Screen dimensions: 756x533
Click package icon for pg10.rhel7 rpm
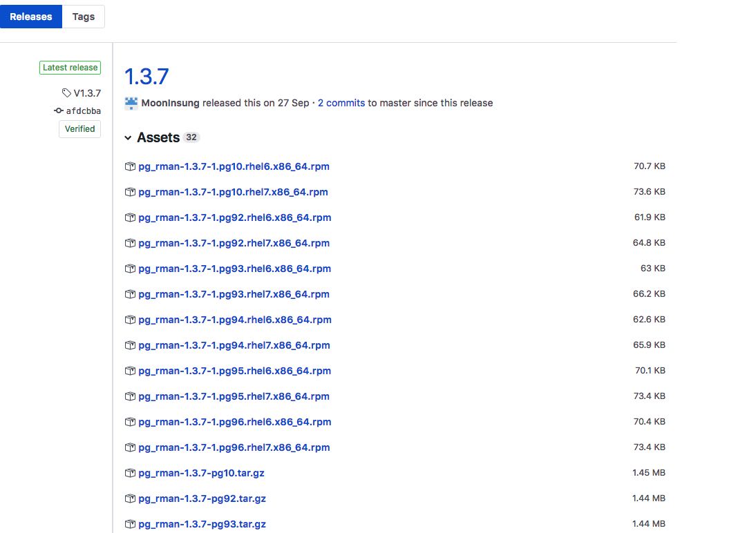click(x=130, y=192)
